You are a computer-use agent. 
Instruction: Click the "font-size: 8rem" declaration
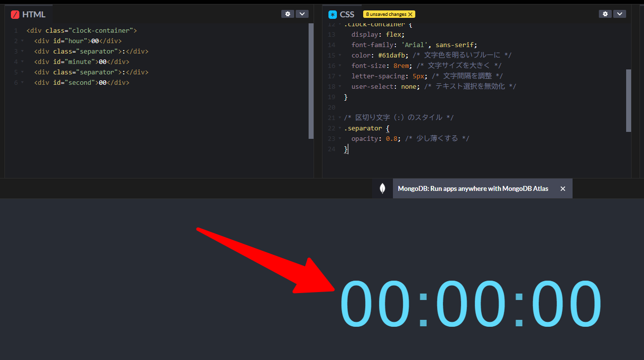tap(382, 65)
